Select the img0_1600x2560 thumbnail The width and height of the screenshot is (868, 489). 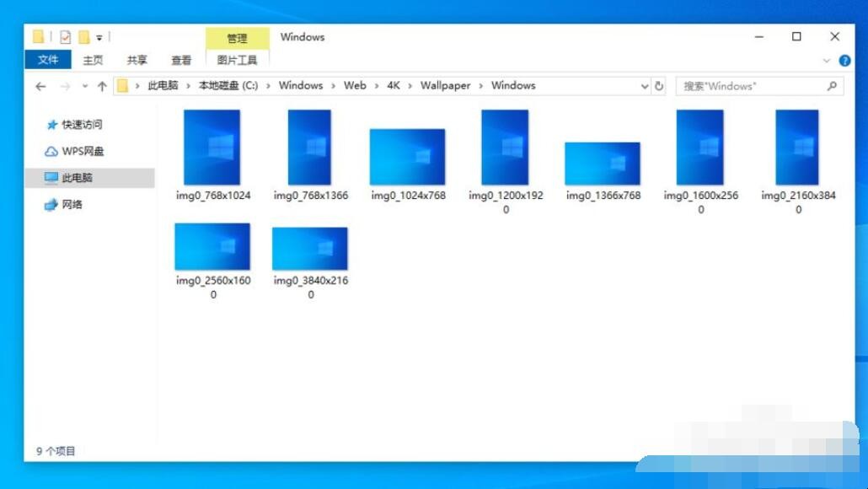coord(699,148)
